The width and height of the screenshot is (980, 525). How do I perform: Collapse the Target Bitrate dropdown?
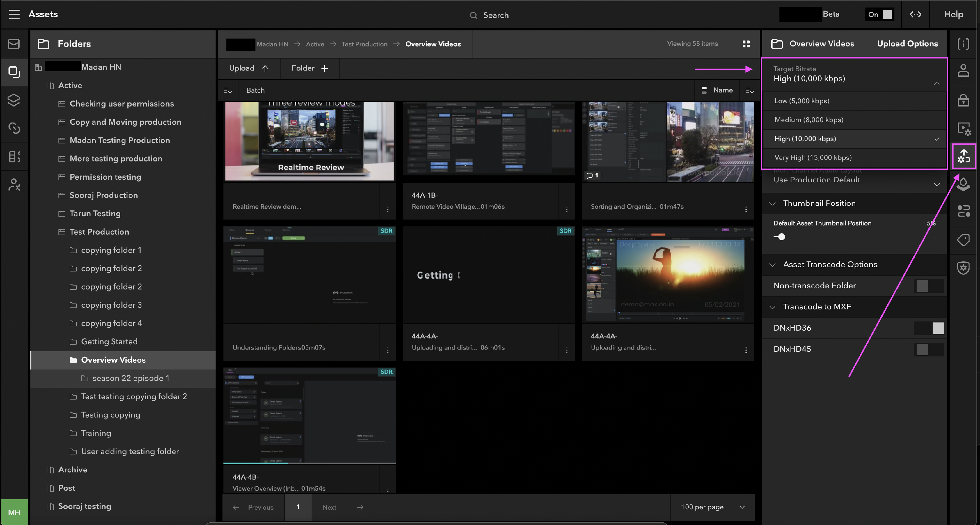tap(938, 83)
